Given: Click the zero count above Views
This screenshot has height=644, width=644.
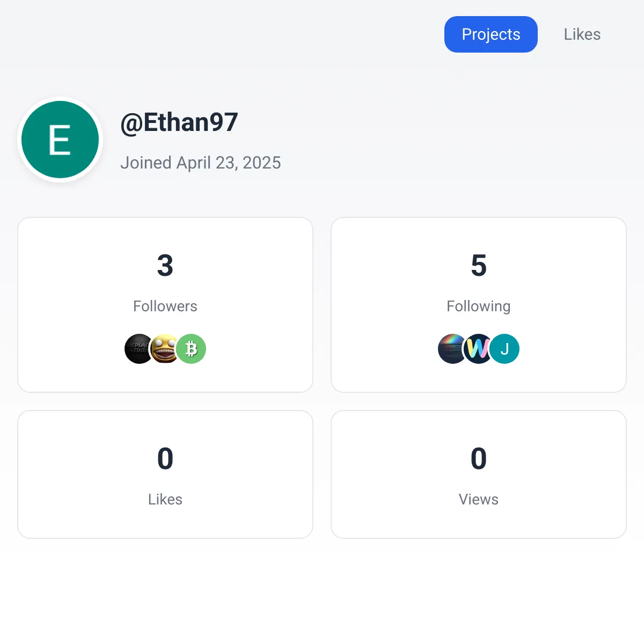Looking at the screenshot, I should point(479,458).
